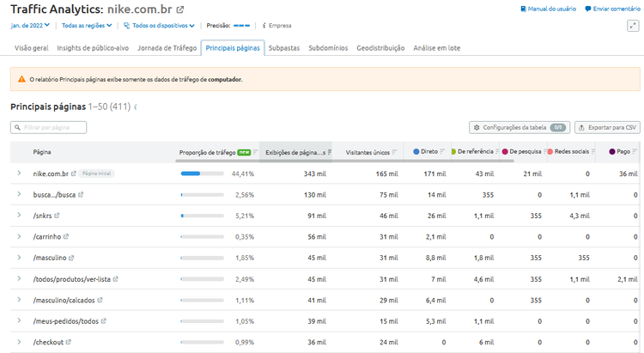
Task: Switch to Jornada de Tráfego tab
Action: point(167,48)
